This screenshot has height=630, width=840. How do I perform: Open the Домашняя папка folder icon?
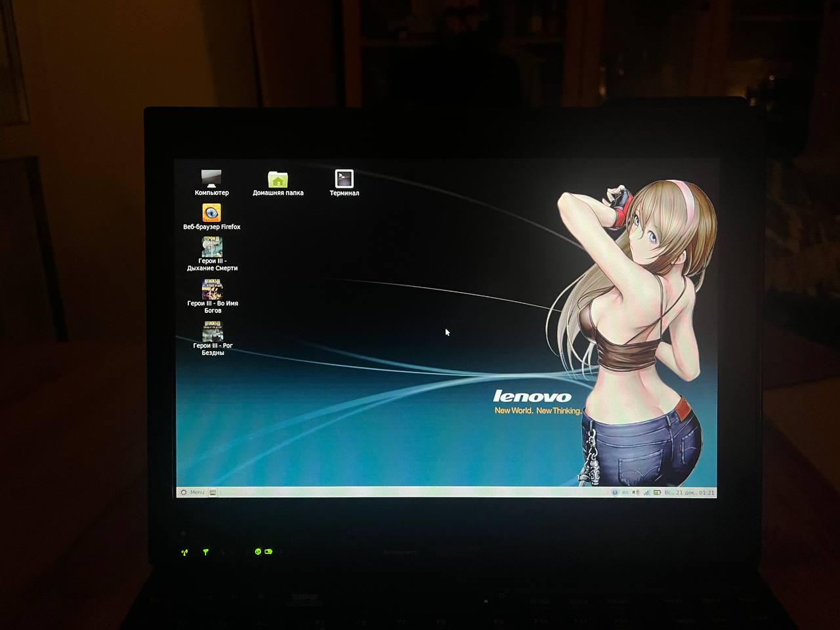click(x=278, y=179)
